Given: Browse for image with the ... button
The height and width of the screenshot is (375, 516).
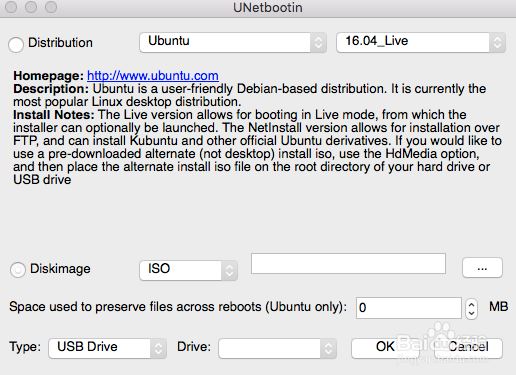Looking at the screenshot, I should pyautogui.click(x=482, y=267).
